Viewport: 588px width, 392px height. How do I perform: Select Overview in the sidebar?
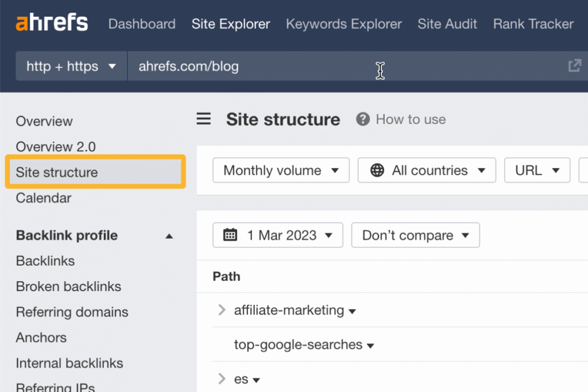click(44, 121)
